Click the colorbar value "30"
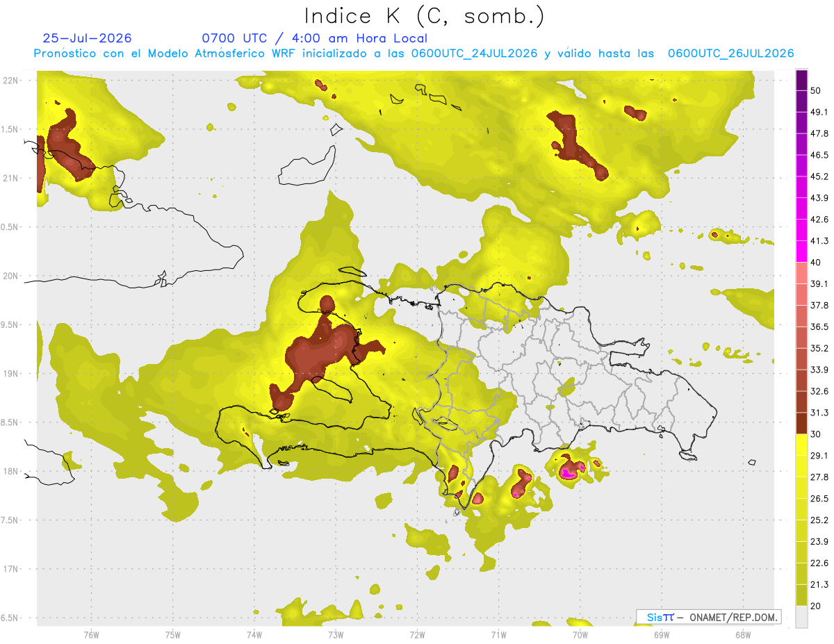This screenshot has height=644, width=834. coord(817,434)
